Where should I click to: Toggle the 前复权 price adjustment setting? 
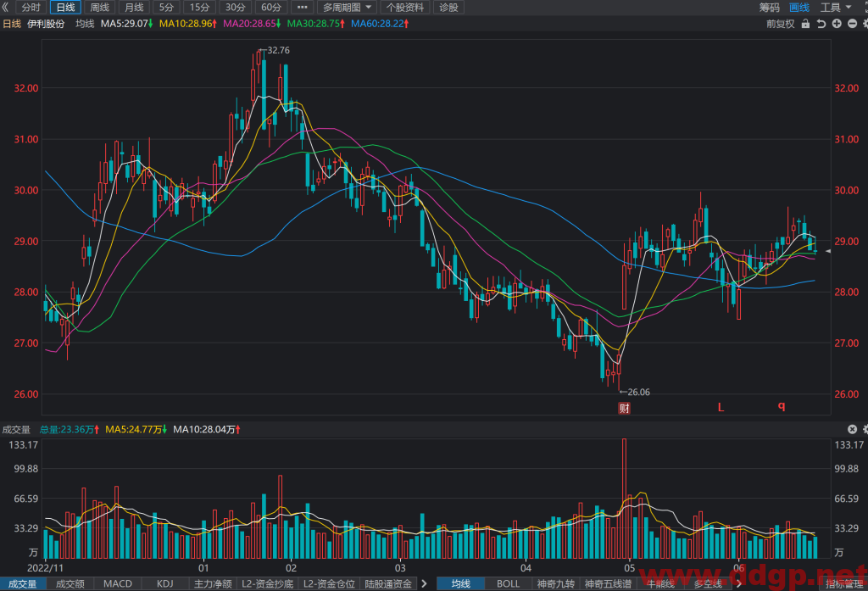[x=780, y=24]
